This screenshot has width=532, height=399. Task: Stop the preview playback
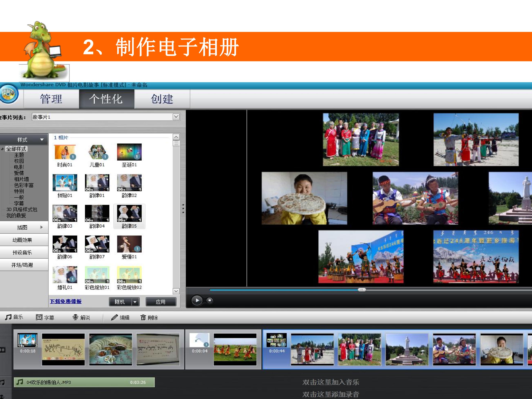pos(209,300)
